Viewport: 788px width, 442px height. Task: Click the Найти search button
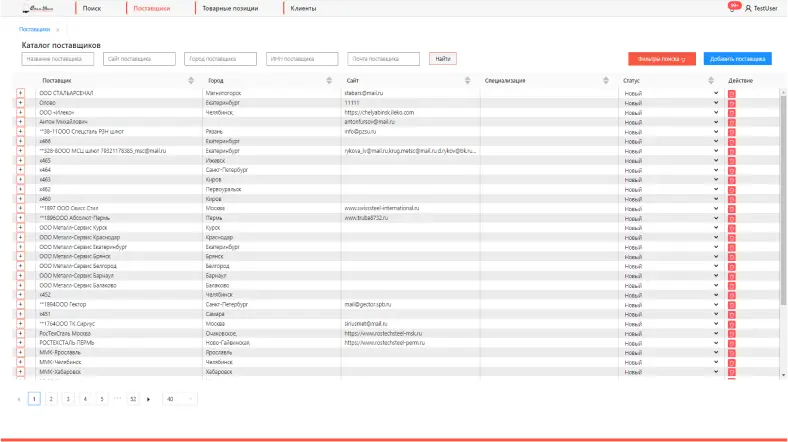(x=442, y=59)
